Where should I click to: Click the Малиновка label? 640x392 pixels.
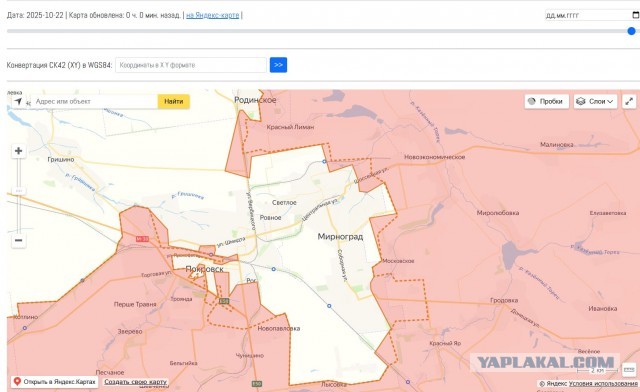[x=556, y=145]
